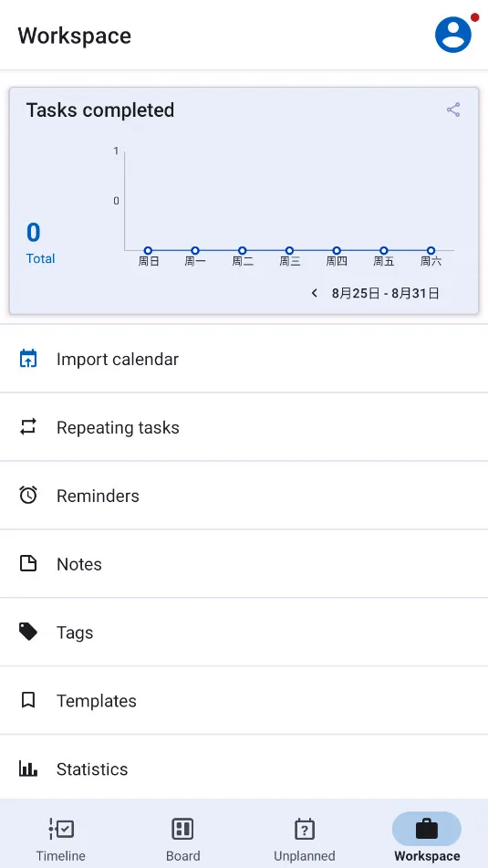488x868 pixels.
Task: Tap the Notes document icon
Action: 28,563
